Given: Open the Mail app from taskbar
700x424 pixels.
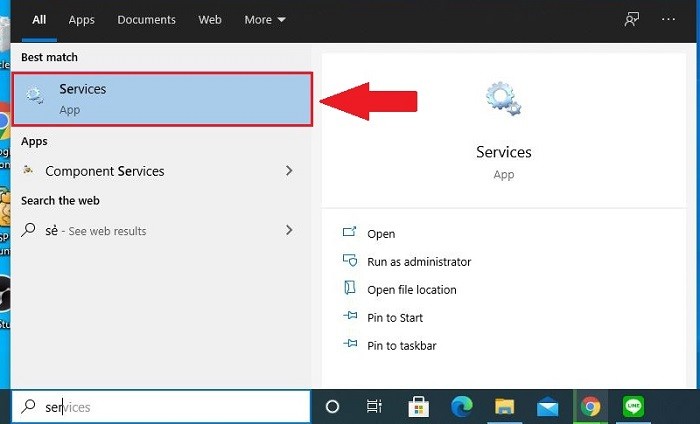Looking at the screenshot, I should pos(547,407).
